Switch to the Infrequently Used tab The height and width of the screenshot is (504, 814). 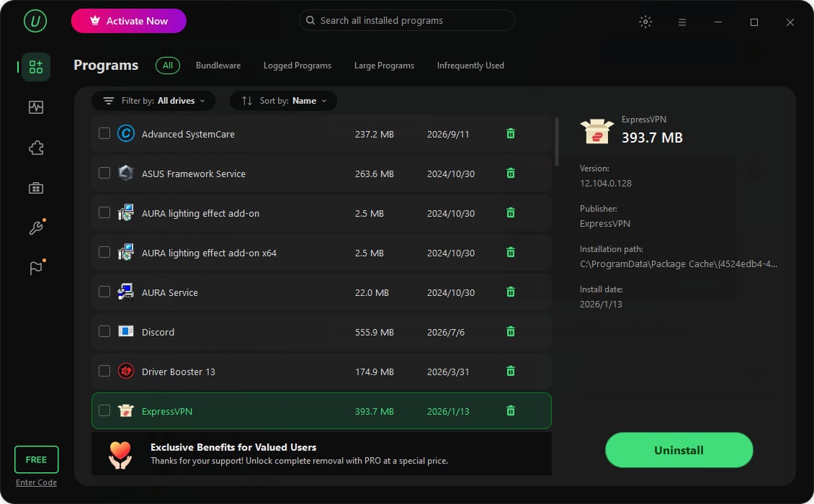coord(470,66)
